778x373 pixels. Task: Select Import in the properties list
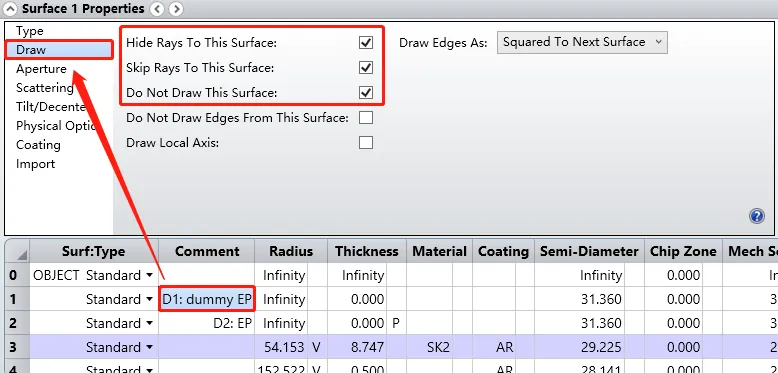35,164
